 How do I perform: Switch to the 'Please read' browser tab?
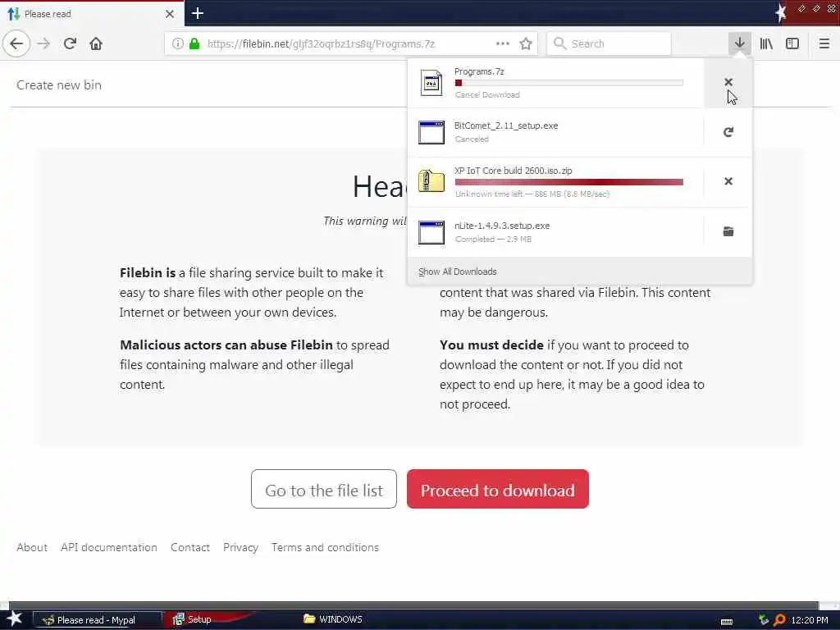[92, 13]
